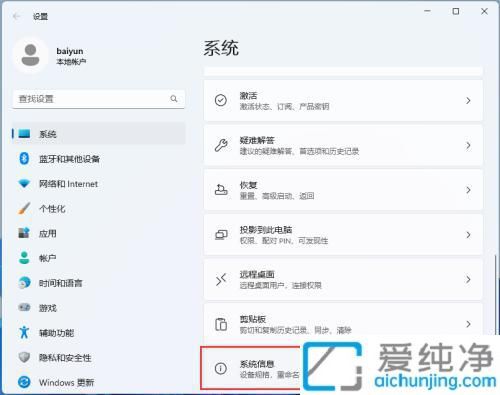Click the info icon for 系统信息

click(x=221, y=368)
